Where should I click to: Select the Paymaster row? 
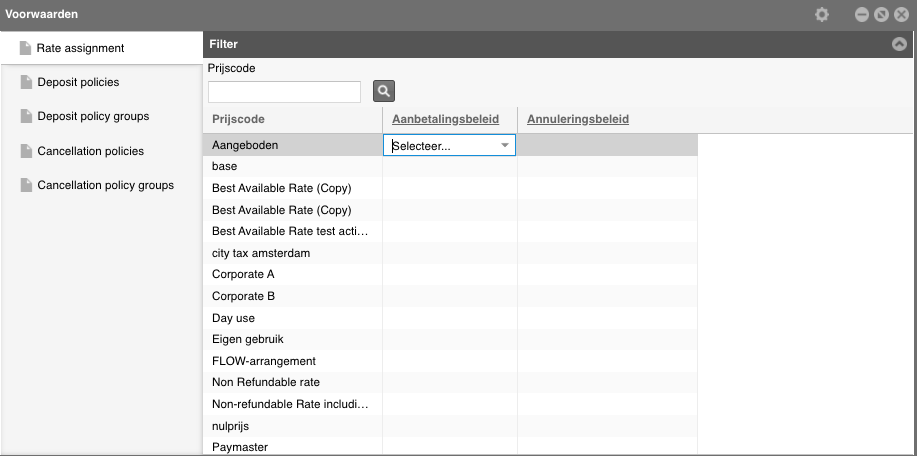coord(450,447)
